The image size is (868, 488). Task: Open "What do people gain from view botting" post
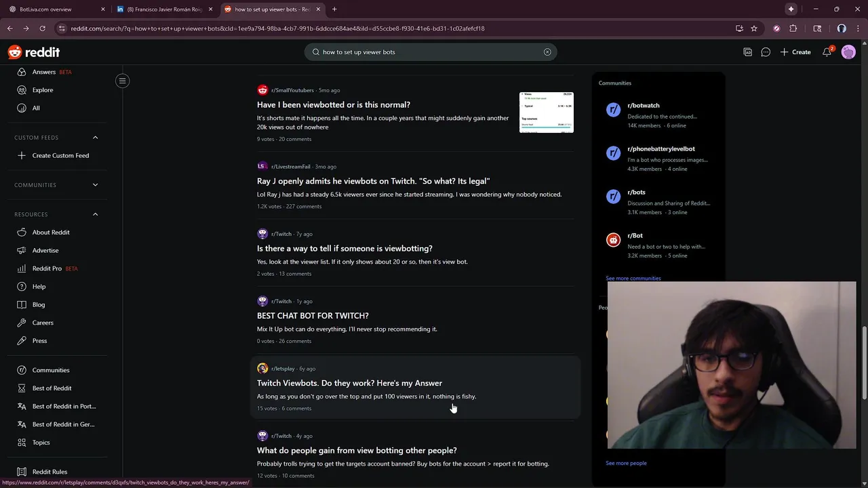point(357,451)
